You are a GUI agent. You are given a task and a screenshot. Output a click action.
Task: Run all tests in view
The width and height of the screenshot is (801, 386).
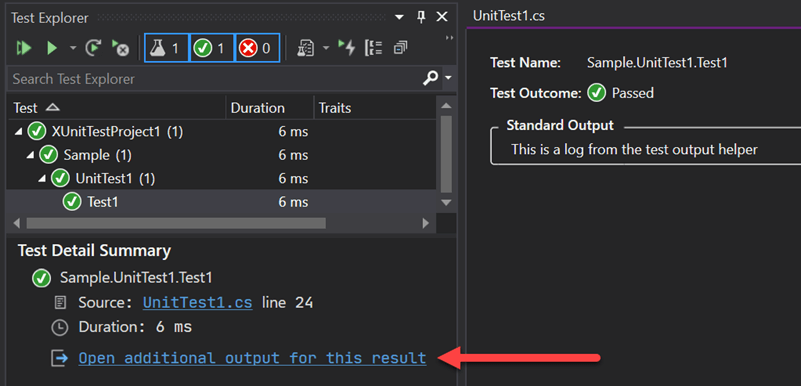point(23,49)
